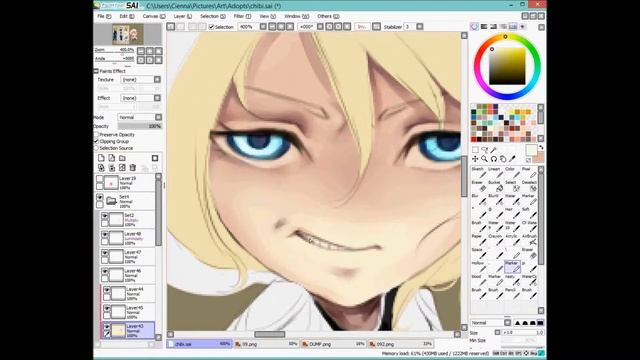Create a new linework layer
The image size is (640, 360).
(111, 158)
